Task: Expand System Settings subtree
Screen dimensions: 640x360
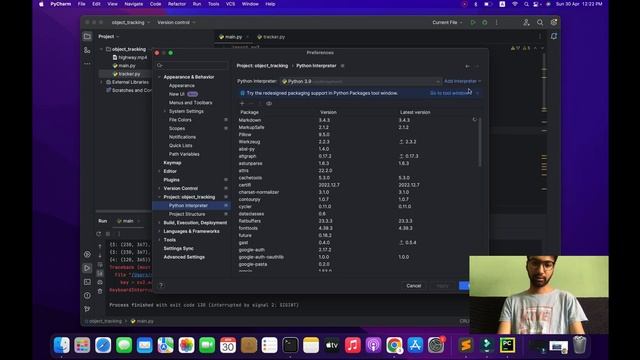Action: (x=165, y=111)
